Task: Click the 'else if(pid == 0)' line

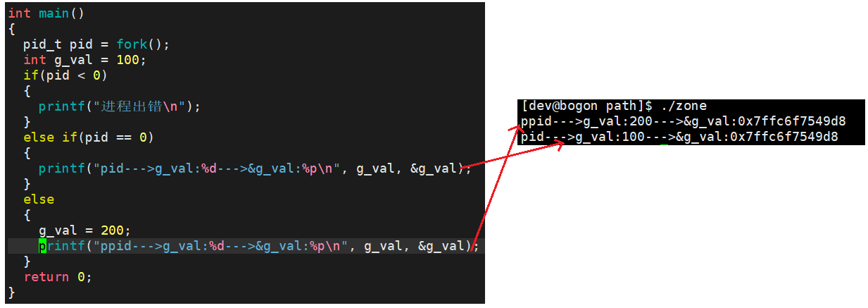Action: click(89, 137)
